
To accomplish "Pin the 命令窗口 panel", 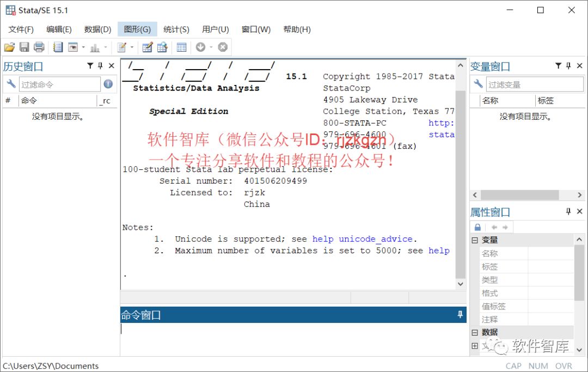I will pyautogui.click(x=460, y=315).
